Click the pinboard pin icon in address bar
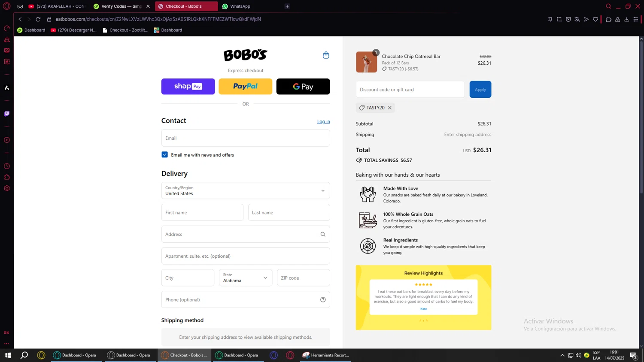This screenshot has height=362, width=644. [550, 19]
